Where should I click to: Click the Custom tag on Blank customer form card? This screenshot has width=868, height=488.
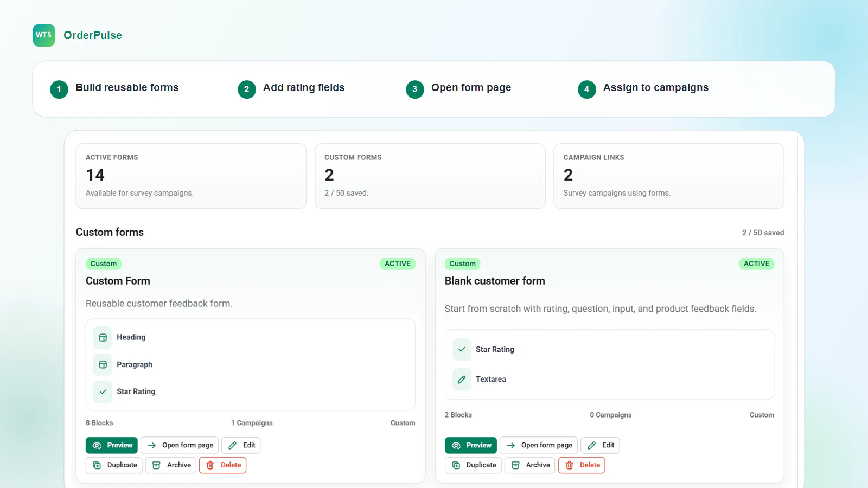[x=463, y=264]
